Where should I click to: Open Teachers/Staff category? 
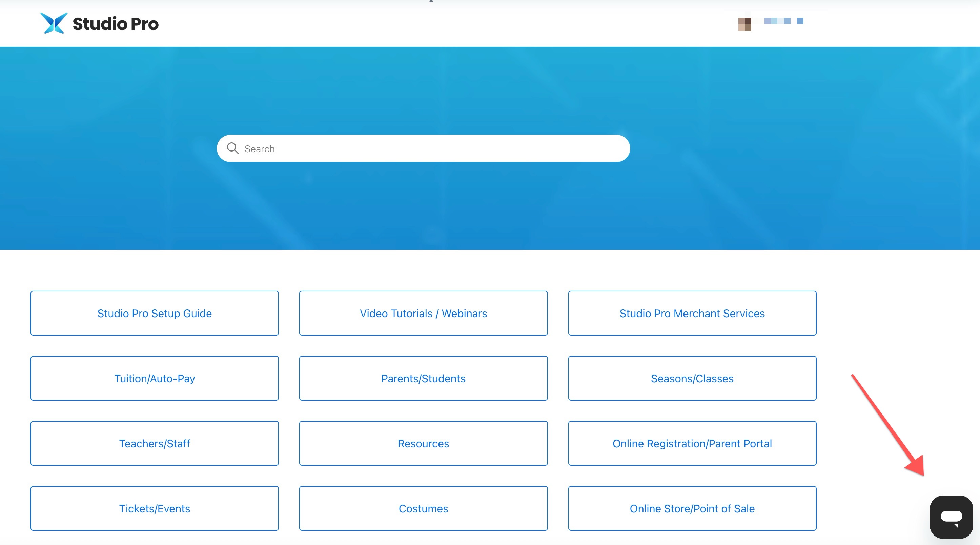click(155, 443)
